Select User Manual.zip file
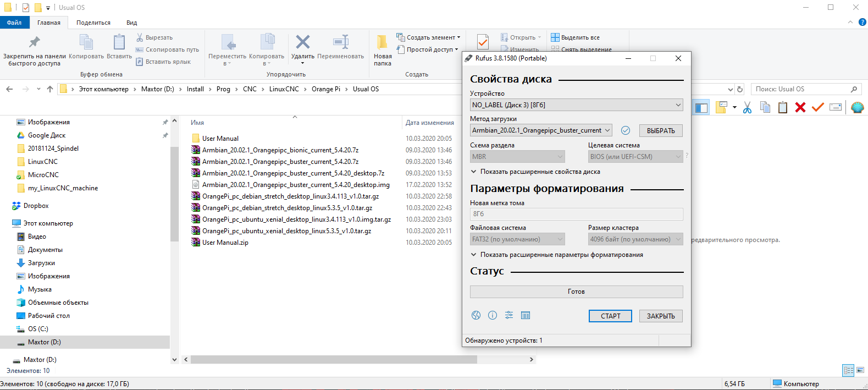 [x=225, y=243]
